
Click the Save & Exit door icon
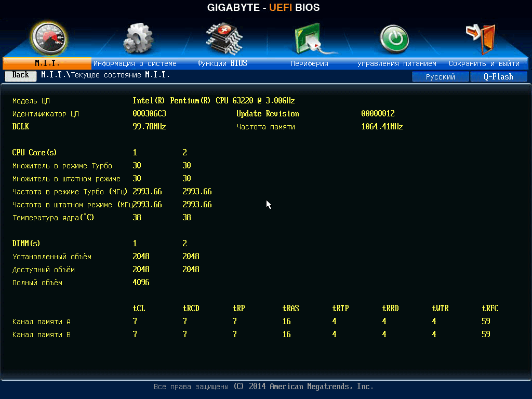(481, 39)
